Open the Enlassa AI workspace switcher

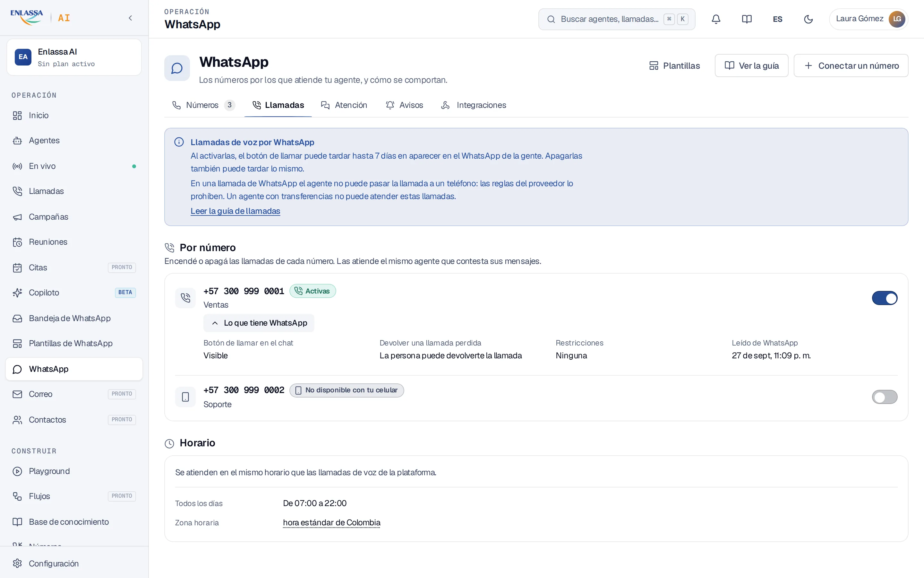coord(74,57)
